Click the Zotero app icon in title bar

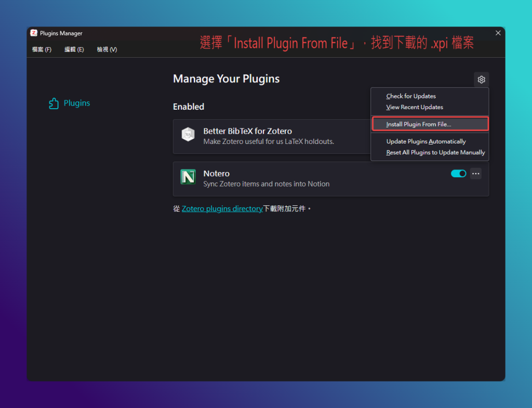click(34, 33)
